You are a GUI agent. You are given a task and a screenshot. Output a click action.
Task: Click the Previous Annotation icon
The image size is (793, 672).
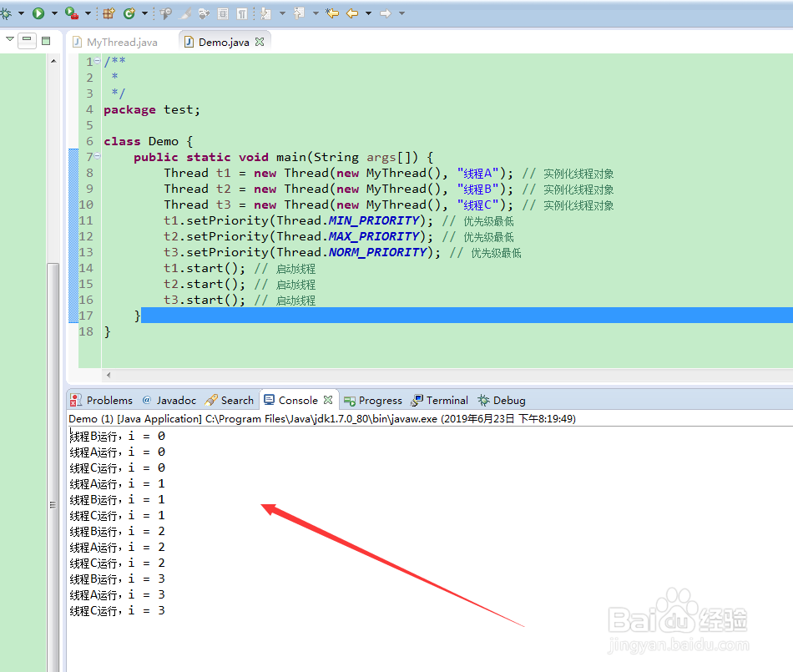point(300,13)
